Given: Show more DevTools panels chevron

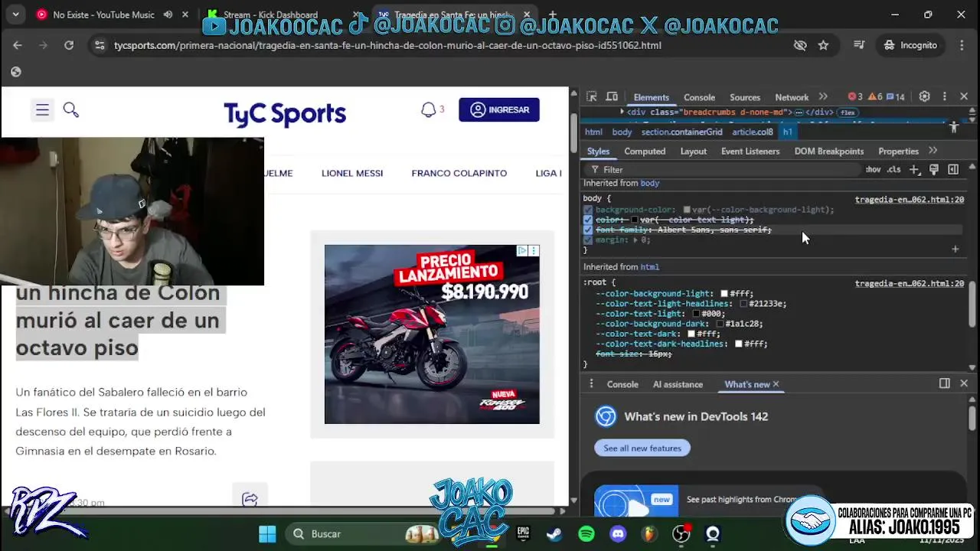Looking at the screenshot, I should (823, 96).
